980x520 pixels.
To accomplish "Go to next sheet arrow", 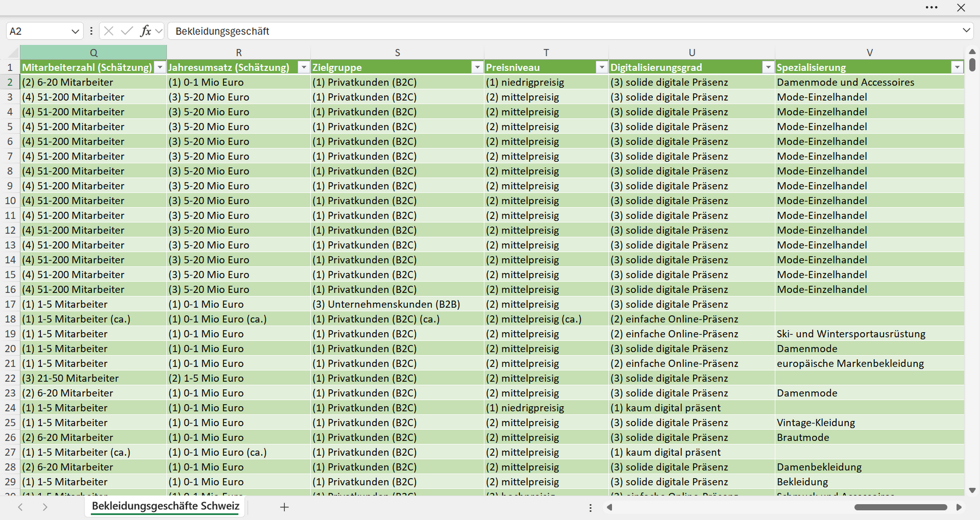I will point(45,507).
